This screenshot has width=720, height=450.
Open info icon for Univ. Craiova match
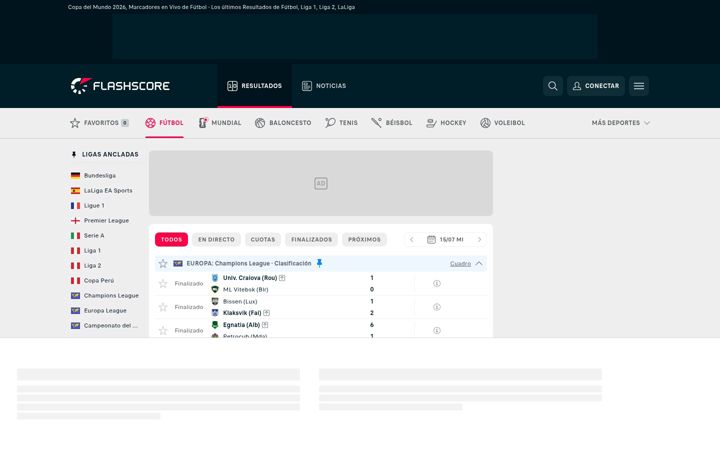(437, 284)
